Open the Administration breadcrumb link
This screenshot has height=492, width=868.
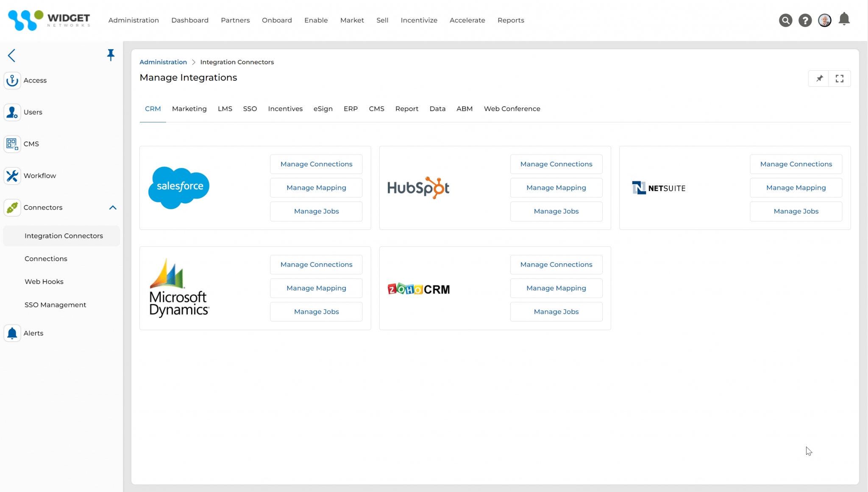(x=163, y=62)
